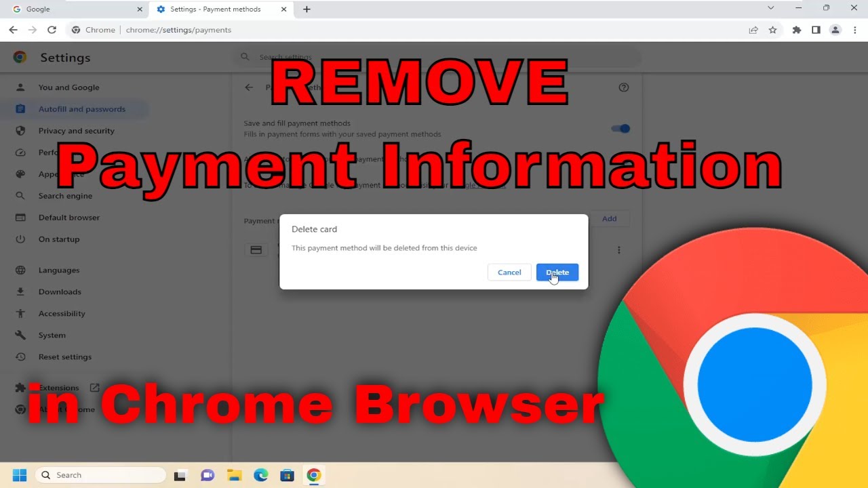Open Downloads settings
Image resolution: width=868 pixels, height=488 pixels.
tap(60, 291)
